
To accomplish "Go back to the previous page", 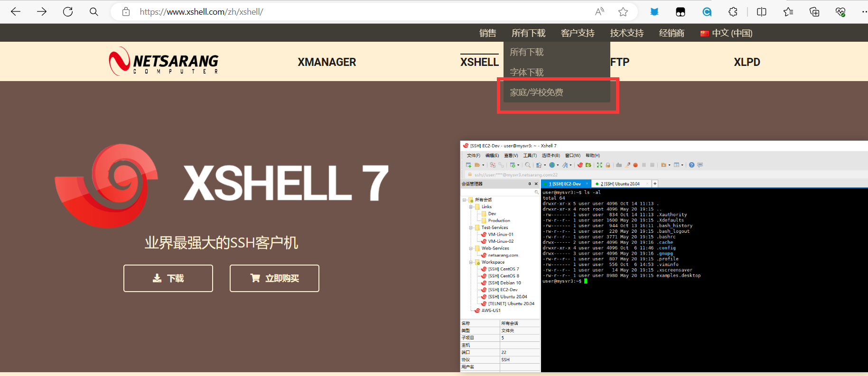I will tap(16, 12).
